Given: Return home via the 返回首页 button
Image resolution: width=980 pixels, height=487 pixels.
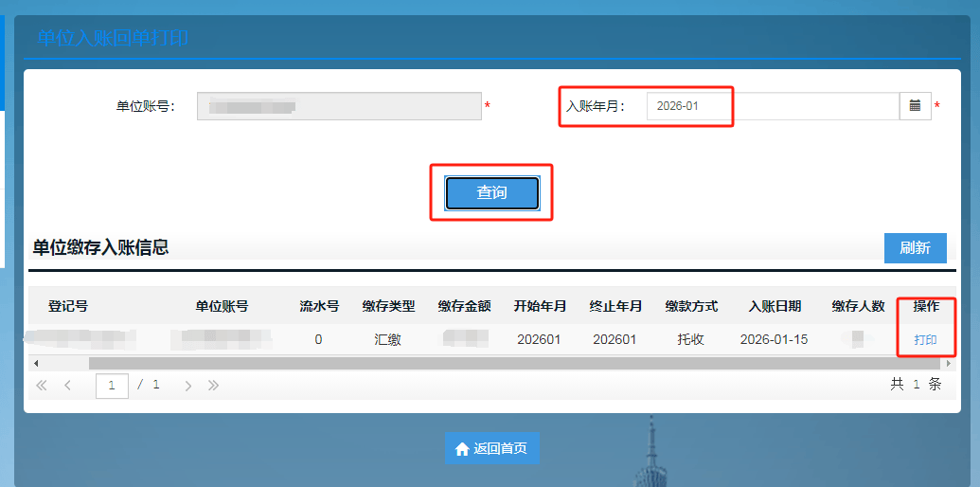Looking at the screenshot, I should pos(491,448).
